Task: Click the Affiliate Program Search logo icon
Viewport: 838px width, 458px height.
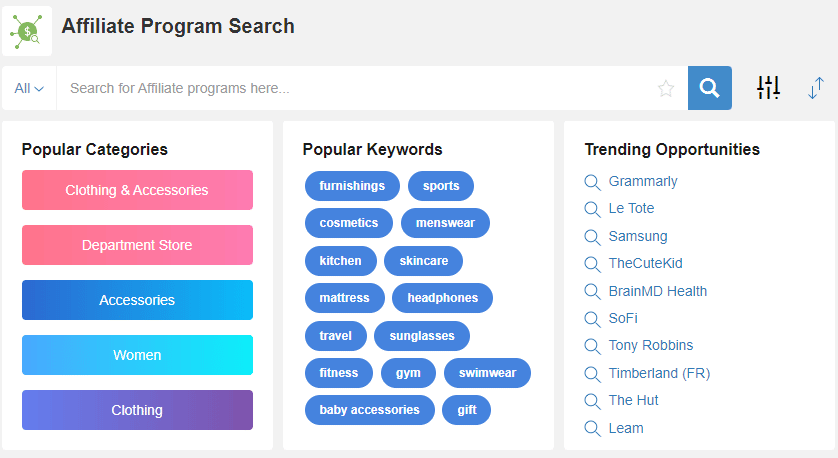Action: pos(27,32)
